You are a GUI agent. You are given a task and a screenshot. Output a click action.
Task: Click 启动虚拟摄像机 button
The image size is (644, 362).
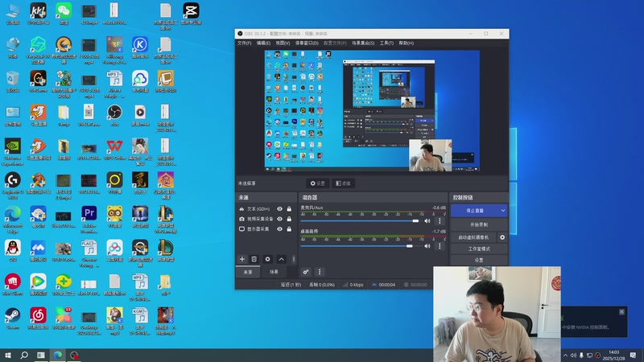click(473, 237)
